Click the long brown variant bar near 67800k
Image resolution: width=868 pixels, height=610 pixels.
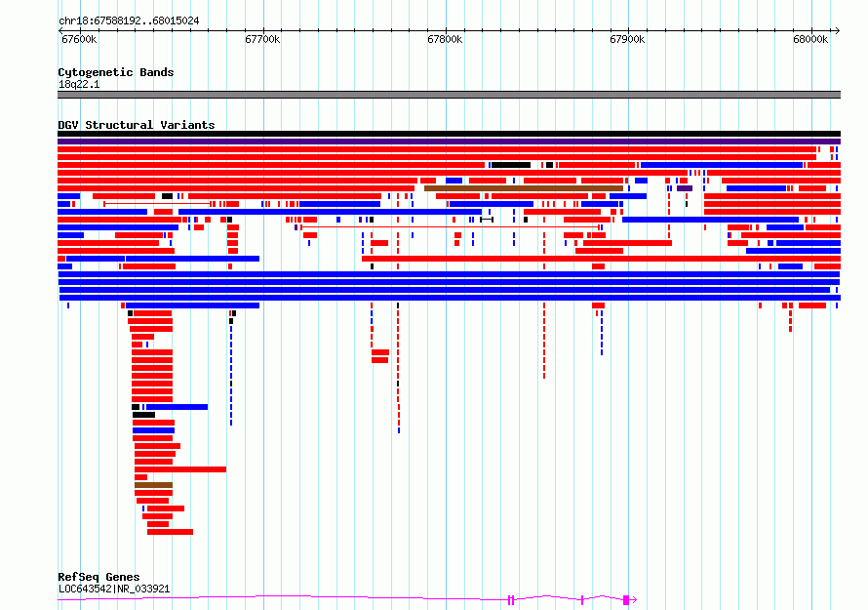point(524,188)
